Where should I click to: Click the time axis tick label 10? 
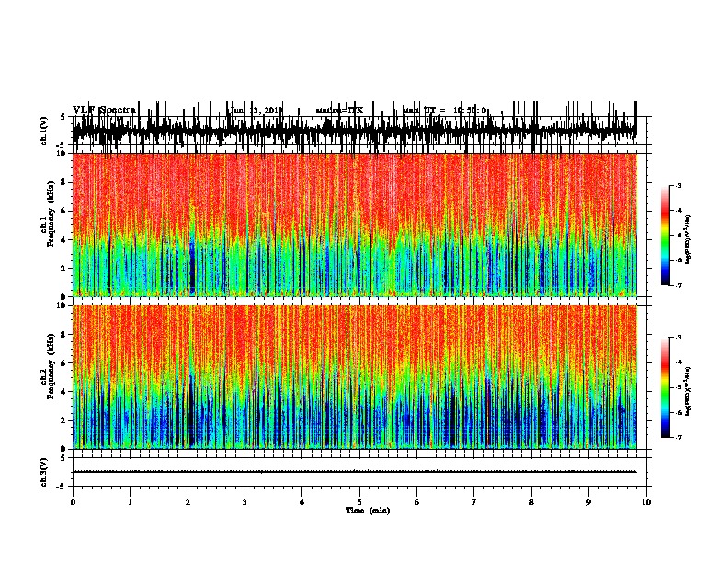(646, 502)
